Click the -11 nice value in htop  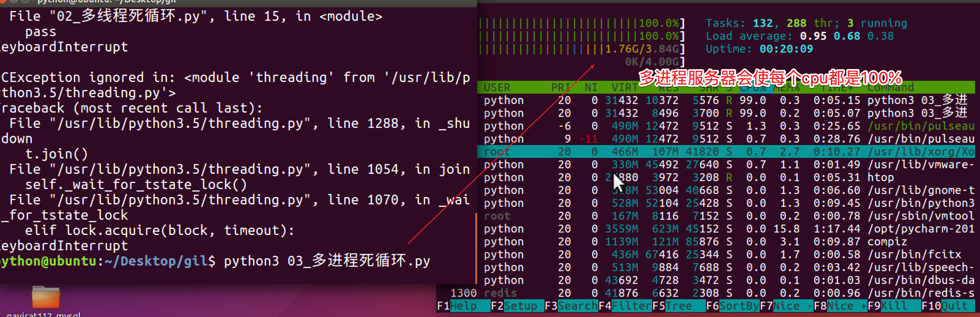(588, 139)
